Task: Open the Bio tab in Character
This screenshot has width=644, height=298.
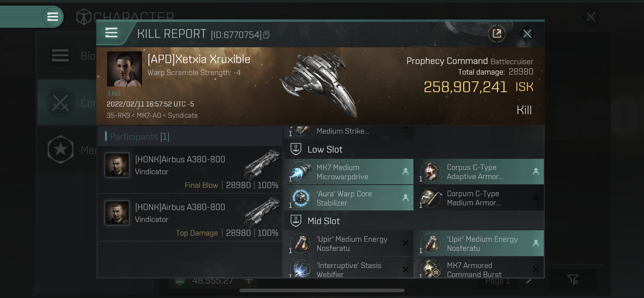Action: tap(67, 56)
